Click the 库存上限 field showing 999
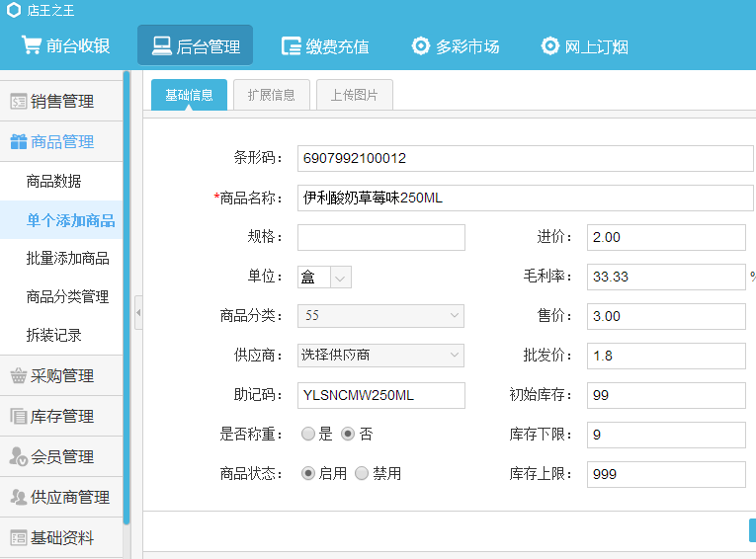This screenshot has width=756, height=559. 666,474
